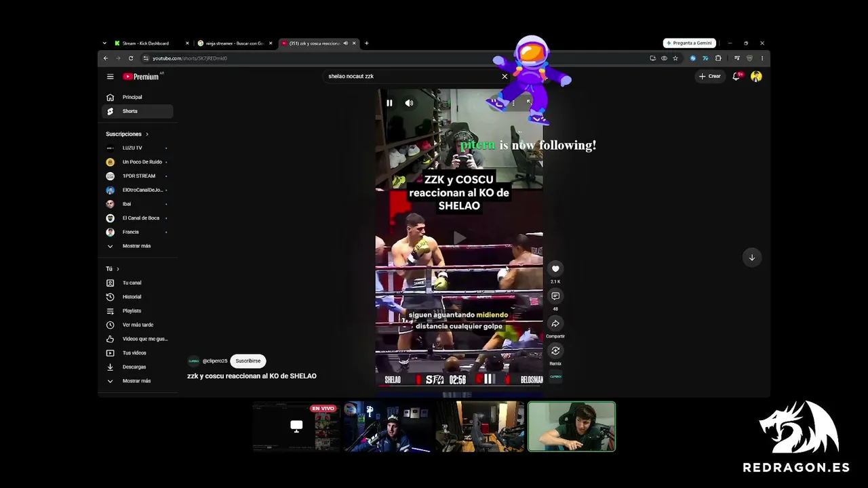Open the Chrome three-dot menu
Screen dimensions: 868x488
coord(762,58)
